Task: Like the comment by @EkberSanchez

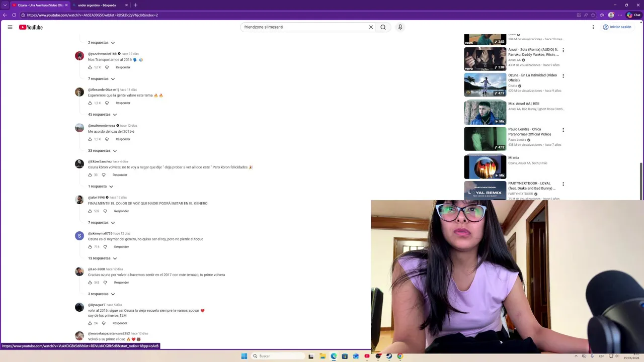Action: click(90, 175)
